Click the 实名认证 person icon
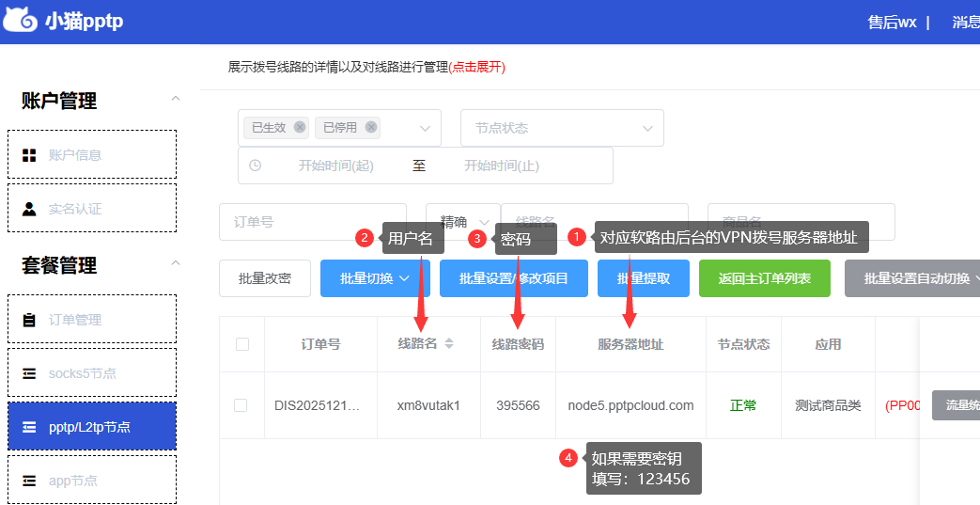Screen dimensions: 980x505 [x=29, y=209]
